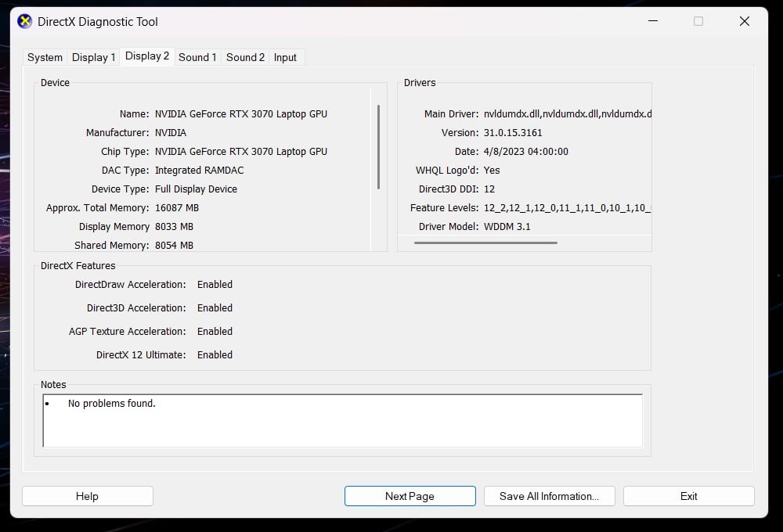Click the AGP Texture Acceleration 'Enabled' value

(x=215, y=332)
